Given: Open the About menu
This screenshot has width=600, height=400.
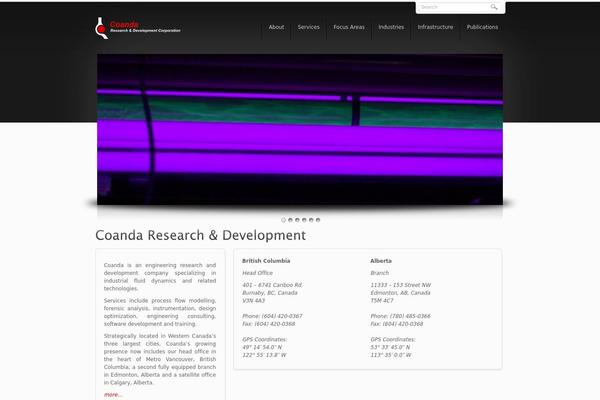Looking at the screenshot, I should click(x=276, y=27).
